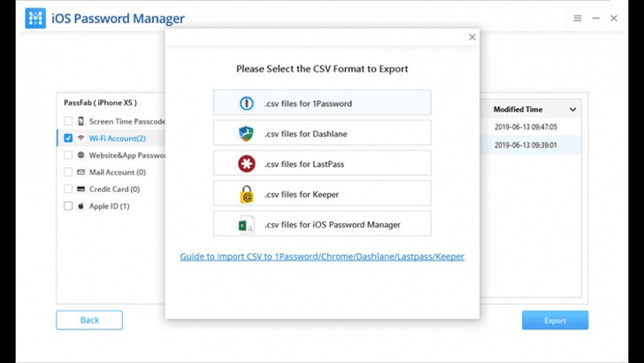Uncheck the Wi-Fi Account checkbox

coord(68,138)
